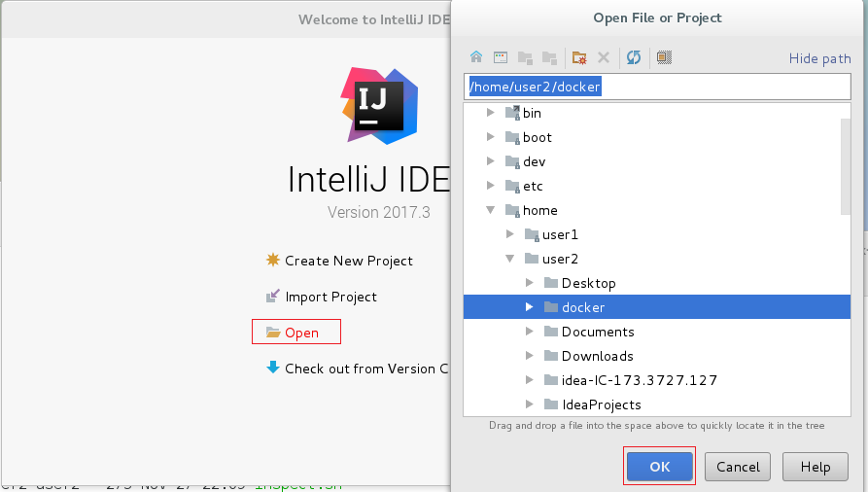868x492 pixels.
Task: Click the OK button
Action: coord(659,467)
